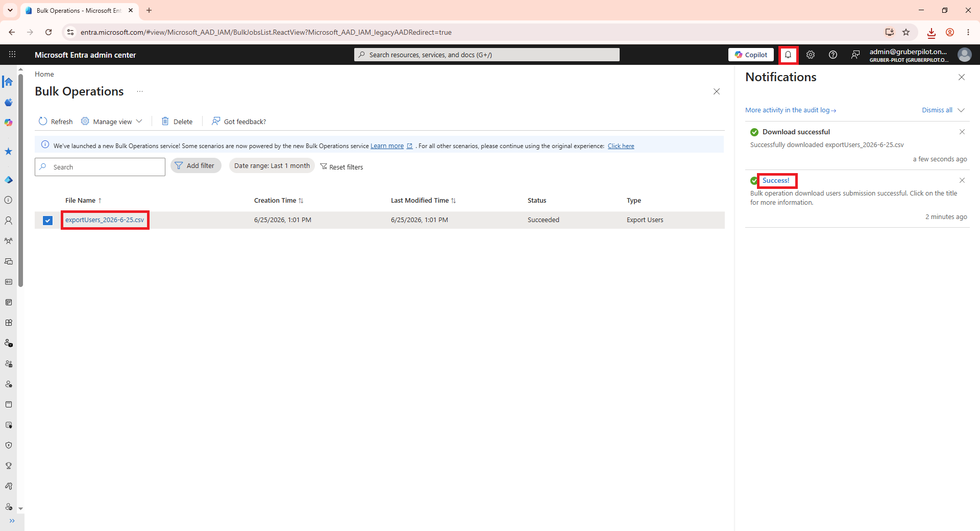Click the feedback icon in top bar
This screenshot has height=531, width=980.
pyautogui.click(x=855, y=55)
